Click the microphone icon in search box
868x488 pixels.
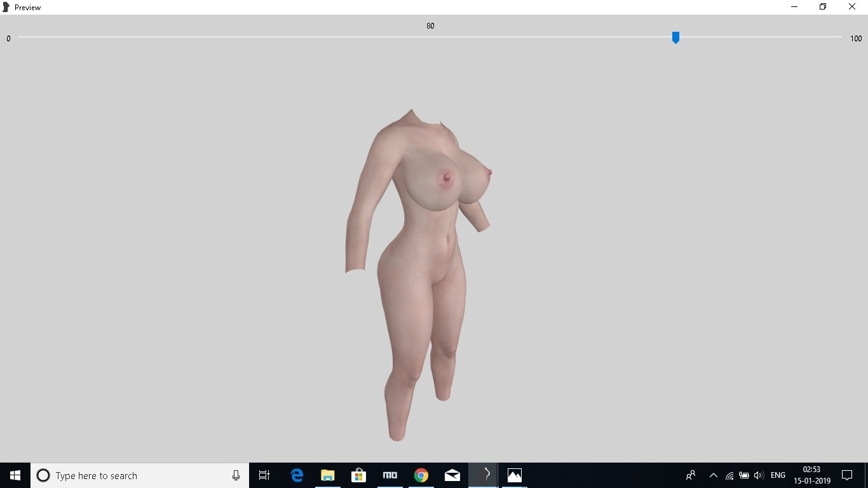point(236,475)
